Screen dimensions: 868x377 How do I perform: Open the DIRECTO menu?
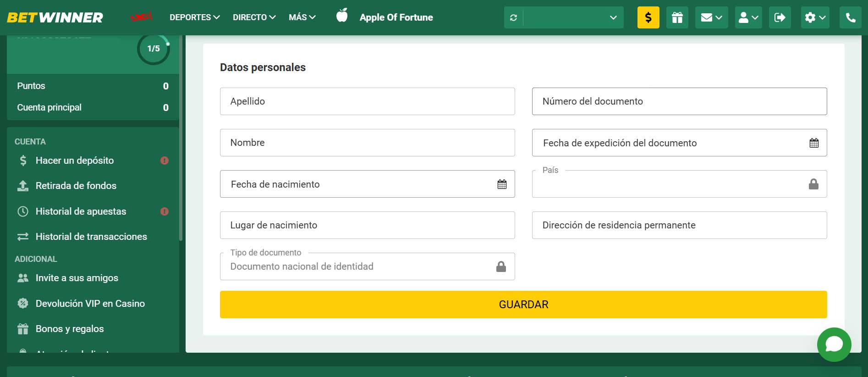click(254, 17)
